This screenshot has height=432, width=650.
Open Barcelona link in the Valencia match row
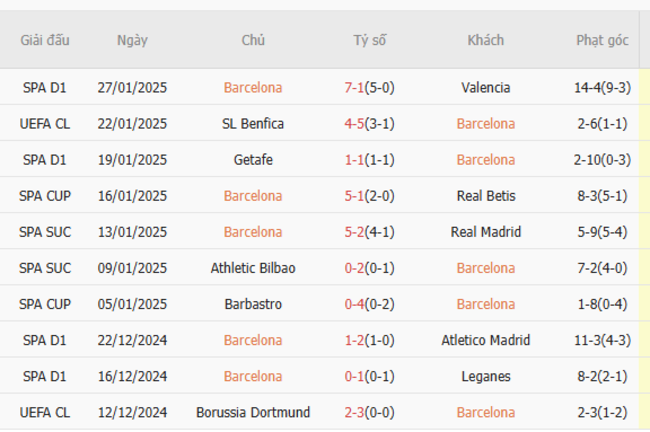[253, 87]
